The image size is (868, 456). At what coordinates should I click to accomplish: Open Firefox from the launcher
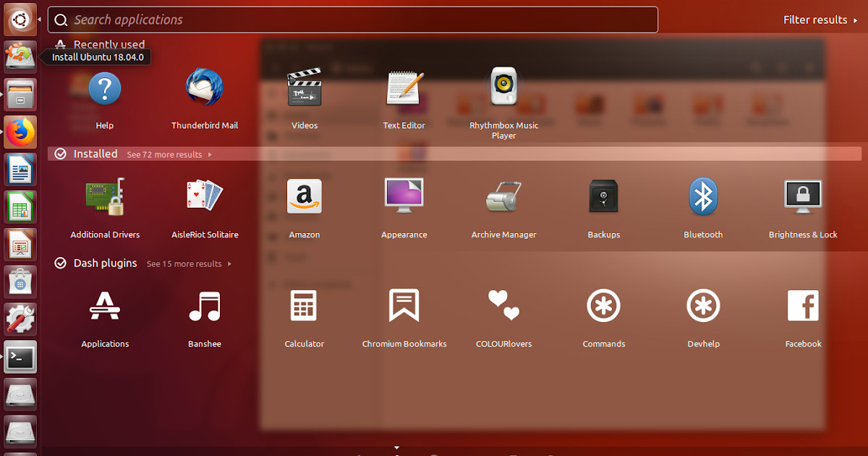coord(20,132)
